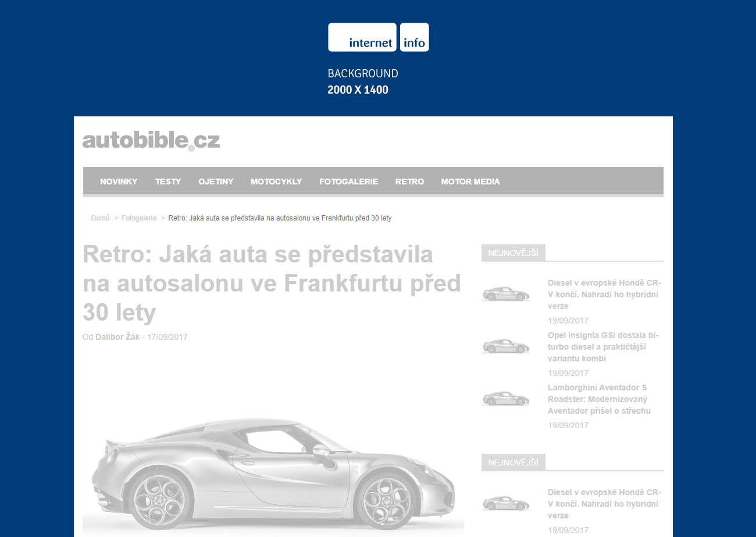Follow the Domů breadcrumb link
The image size is (756, 537).
point(100,218)
